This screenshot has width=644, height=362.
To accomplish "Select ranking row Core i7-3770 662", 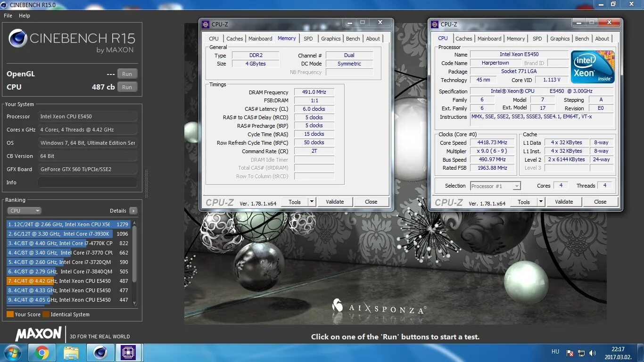I will (68, 253).
